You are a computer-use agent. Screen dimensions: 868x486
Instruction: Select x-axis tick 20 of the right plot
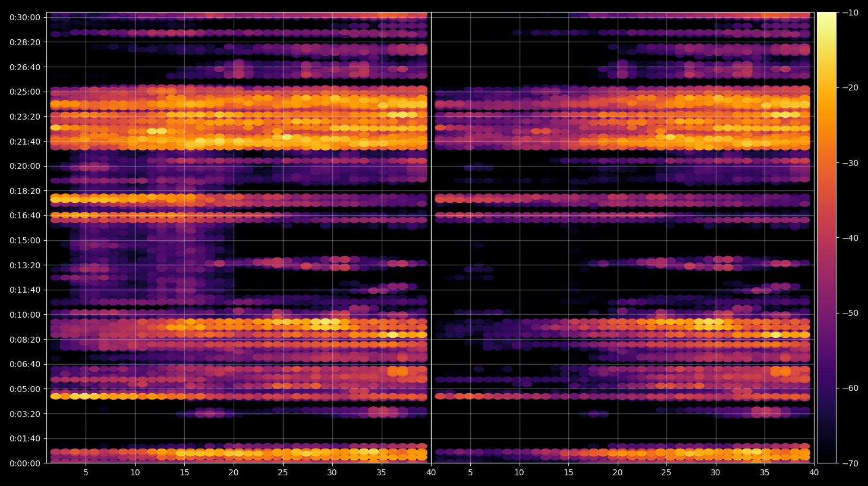coord(617,472)
